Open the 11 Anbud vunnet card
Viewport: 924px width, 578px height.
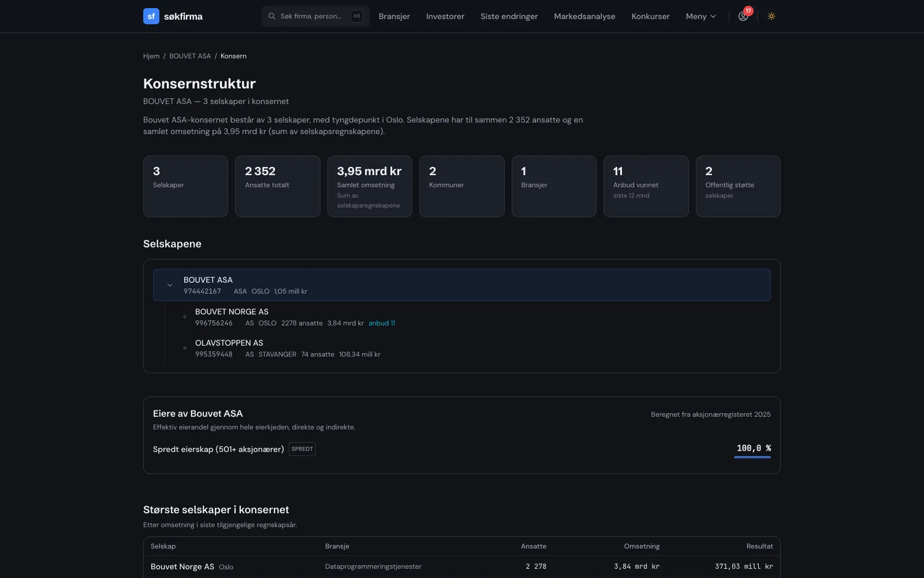pyautogui.click(x=646, y=186)
